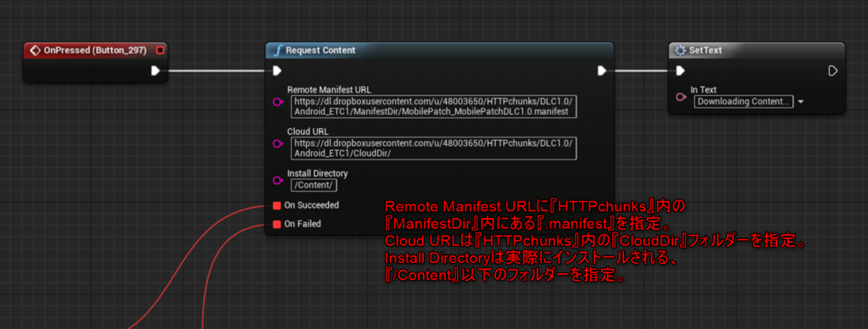The width and height of the screenshot is (868, 329).
Task: Edit the Install Directory /Content/ field
Action: pos(314,185)
